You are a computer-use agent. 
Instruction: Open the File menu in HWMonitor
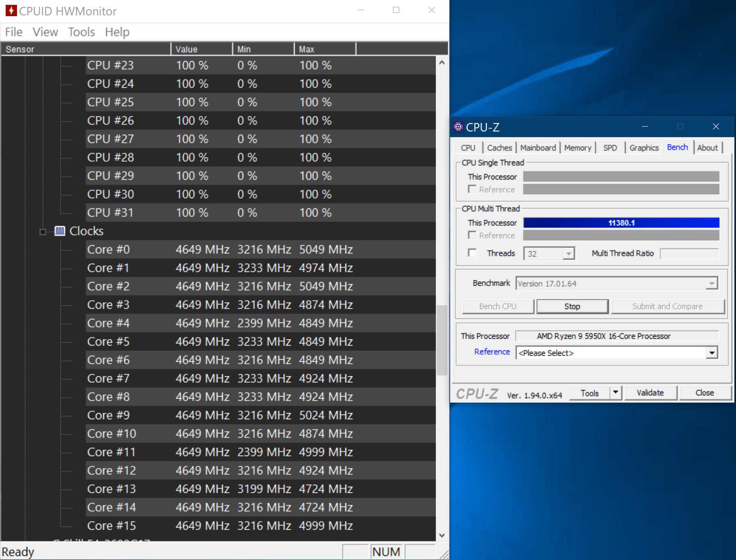point(14,32)
